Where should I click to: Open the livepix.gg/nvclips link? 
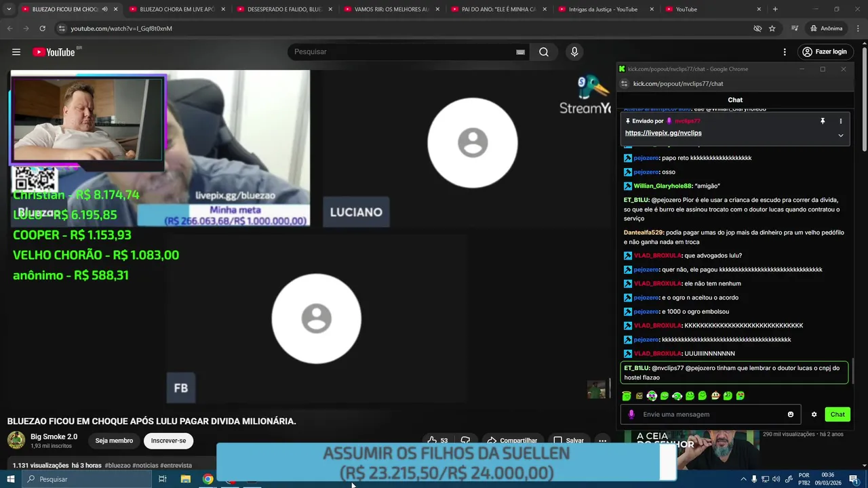pos(663,134)
